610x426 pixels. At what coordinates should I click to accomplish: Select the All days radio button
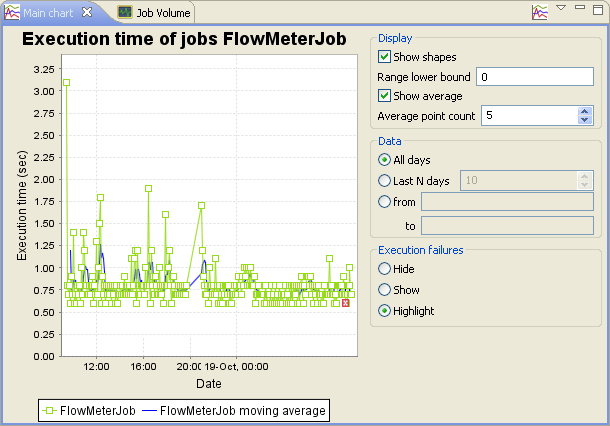coord(384,160)
